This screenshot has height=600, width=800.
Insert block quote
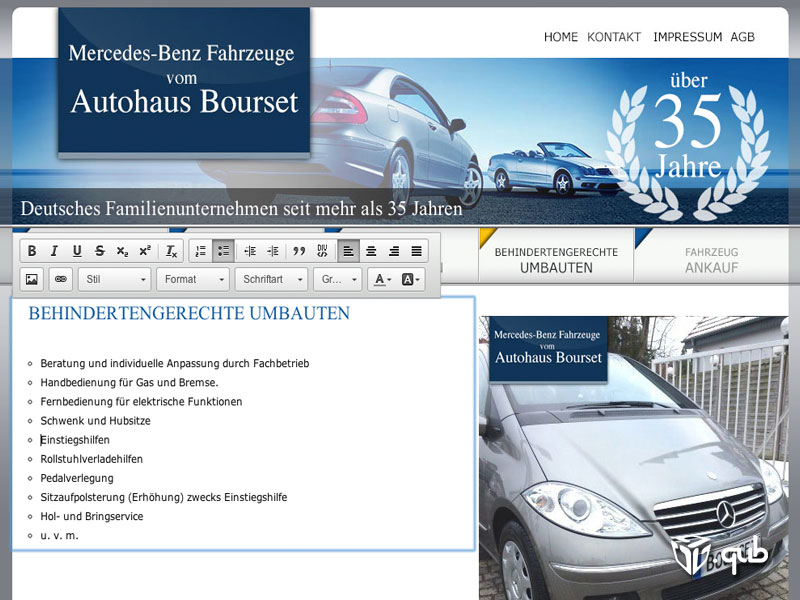(299, 251)
